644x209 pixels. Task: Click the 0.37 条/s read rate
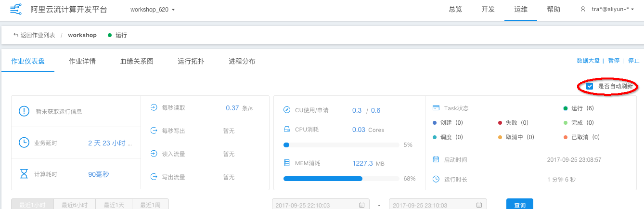[239, 108]
